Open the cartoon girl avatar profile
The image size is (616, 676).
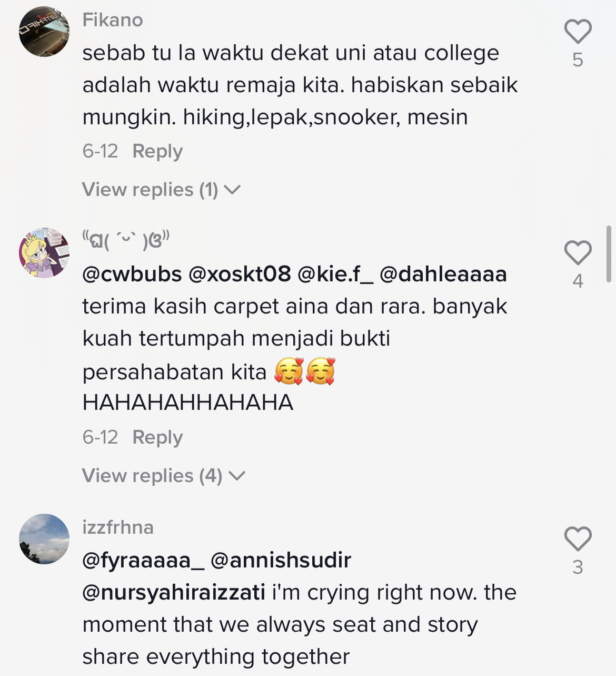pos(44,253)
